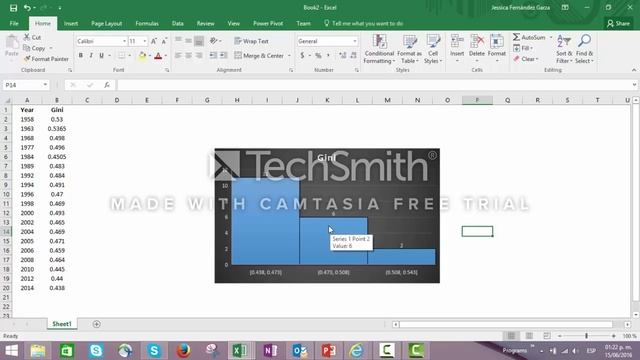Screen dimensions: 640x360
Task: Apply accounting dollar format
Action: [x=302, y=56]
